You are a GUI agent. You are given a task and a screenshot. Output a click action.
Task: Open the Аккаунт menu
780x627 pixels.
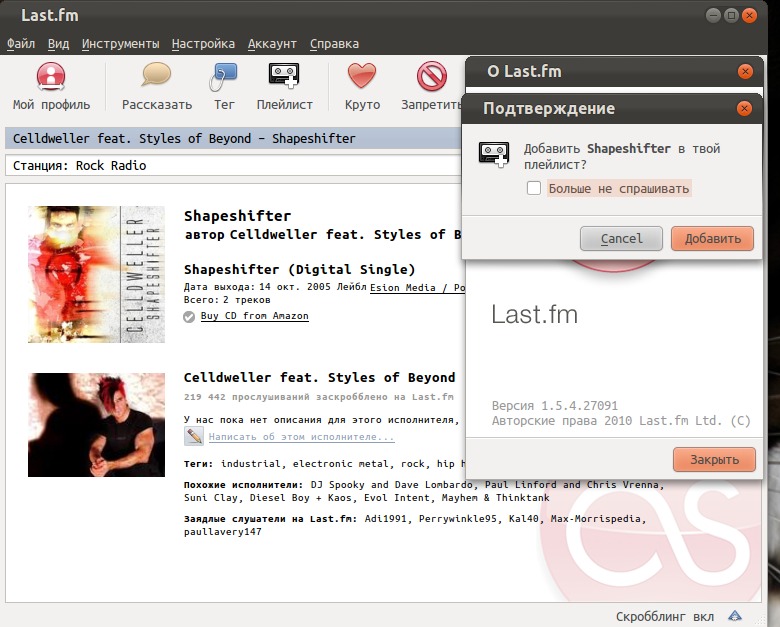[272, 44]
